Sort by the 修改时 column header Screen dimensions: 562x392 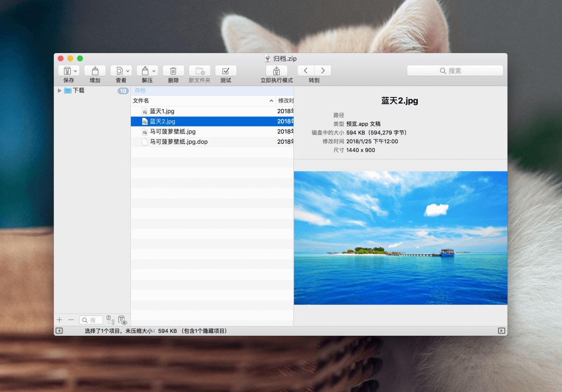click(x=285, y=101)
